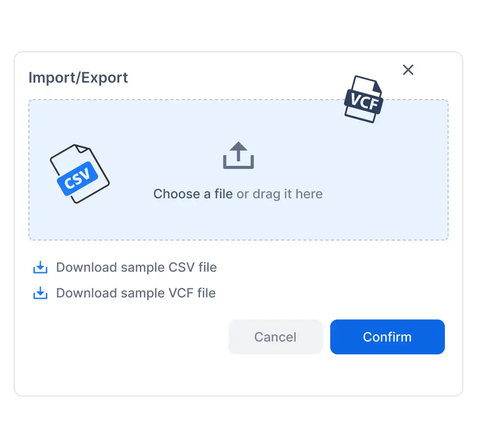Click the upload arrow icon
Image resolution: width=477 pixels, height=448 pixels.
coord(238,155)
